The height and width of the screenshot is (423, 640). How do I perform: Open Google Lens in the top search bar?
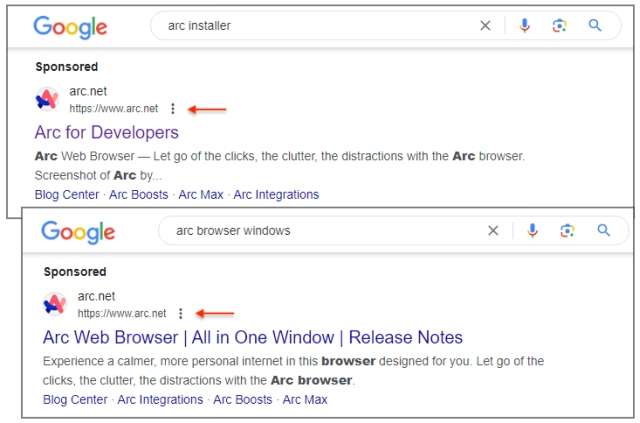(x=559, y=26)
